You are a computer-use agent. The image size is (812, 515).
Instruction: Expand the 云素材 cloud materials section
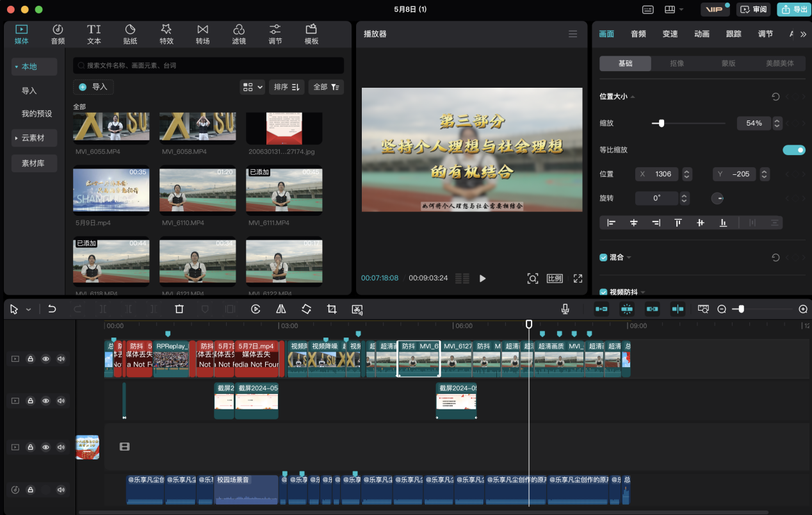34,138
